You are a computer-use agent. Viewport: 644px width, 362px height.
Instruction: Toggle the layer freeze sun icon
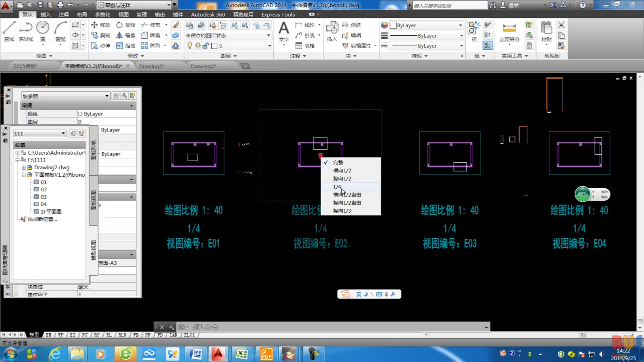pos(198,46)
